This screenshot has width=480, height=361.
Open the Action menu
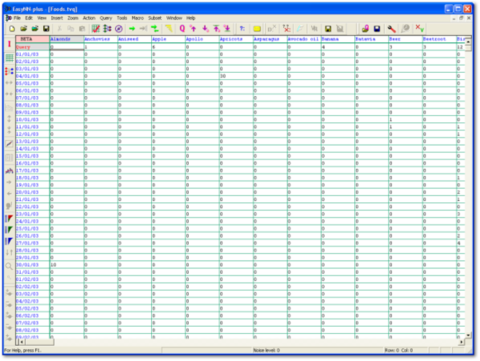click(89, 18)
